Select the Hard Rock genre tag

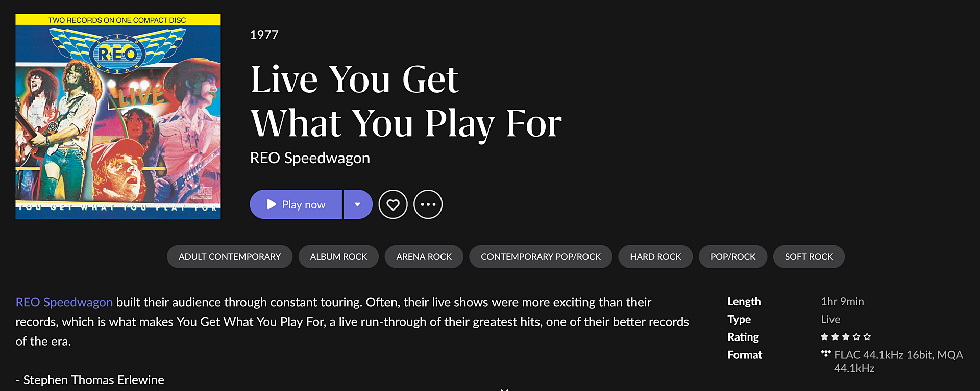click(655, 256)
